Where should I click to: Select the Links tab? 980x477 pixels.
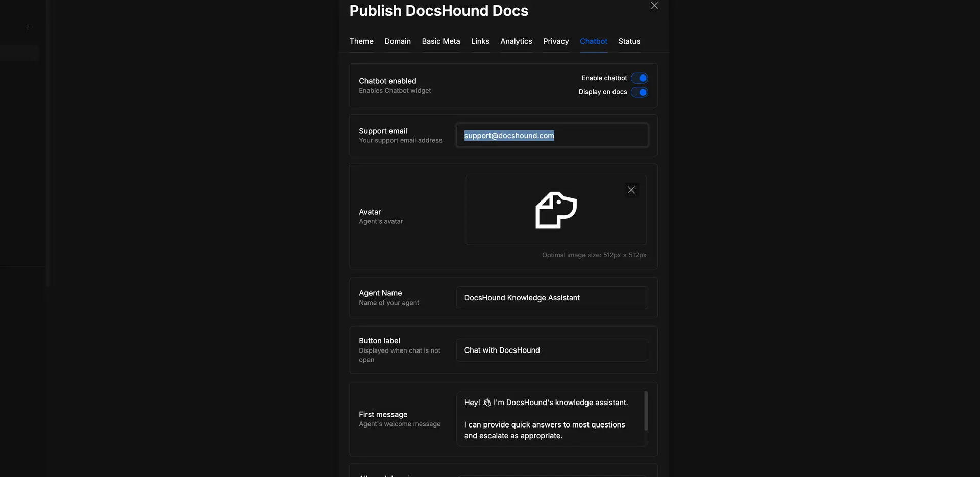pos(480,41)
